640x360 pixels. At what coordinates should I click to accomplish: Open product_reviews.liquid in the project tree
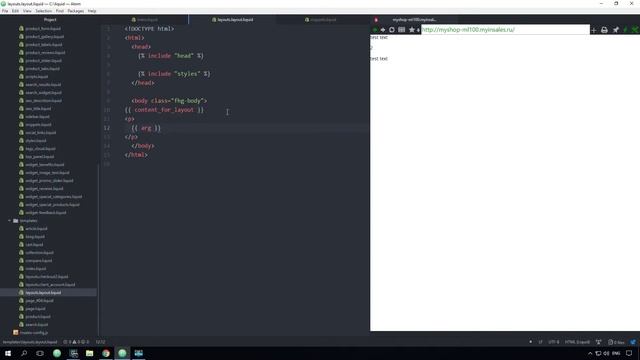tap(45, 53)
